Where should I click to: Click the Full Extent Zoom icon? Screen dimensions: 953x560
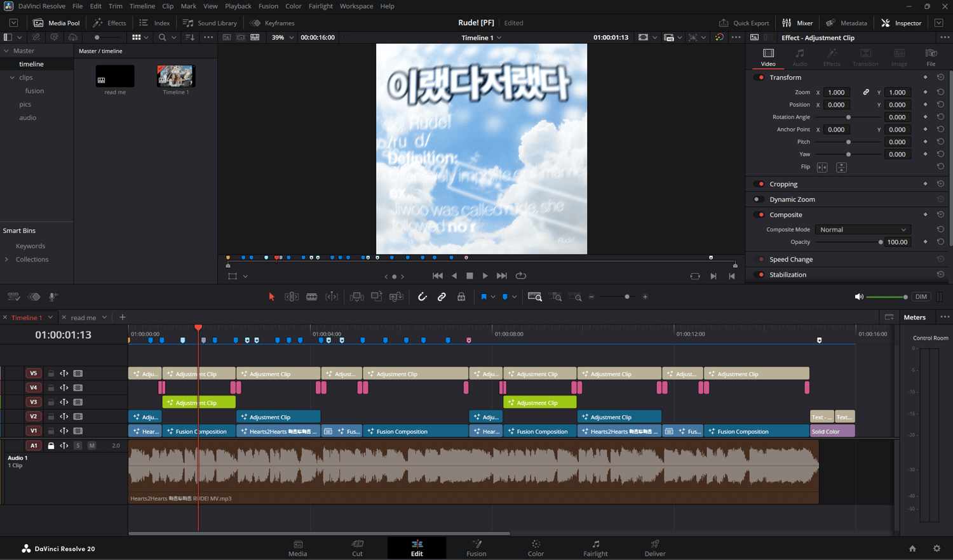(535, 297)
